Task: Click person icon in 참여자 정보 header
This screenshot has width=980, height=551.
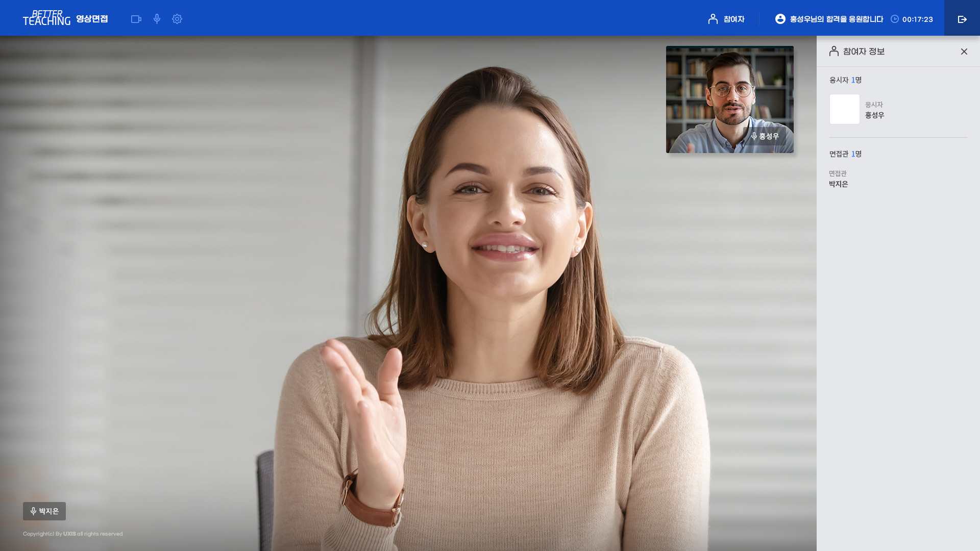Action: 834,51
